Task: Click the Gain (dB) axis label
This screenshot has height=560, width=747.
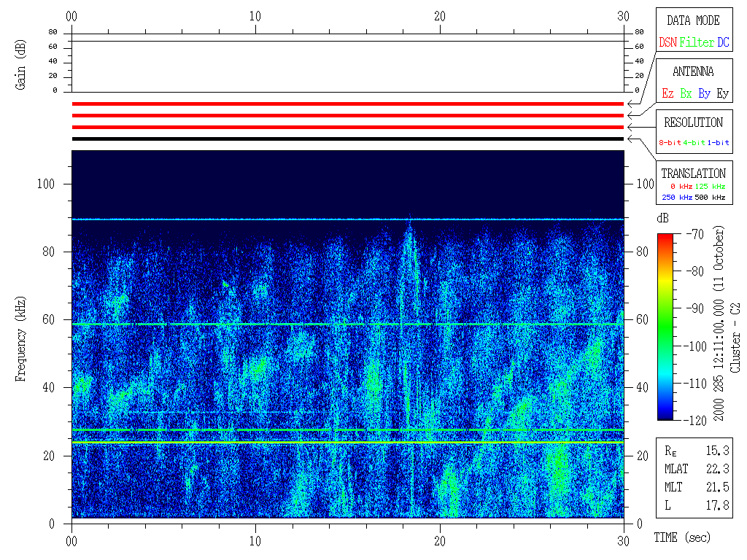Action: click(21, 66)
